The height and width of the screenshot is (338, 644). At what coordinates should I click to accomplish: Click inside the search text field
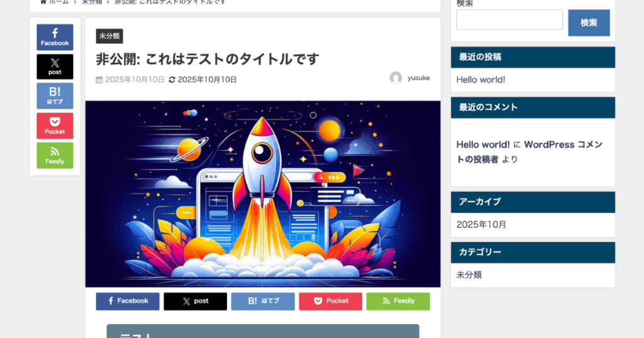tap(509, 19)
